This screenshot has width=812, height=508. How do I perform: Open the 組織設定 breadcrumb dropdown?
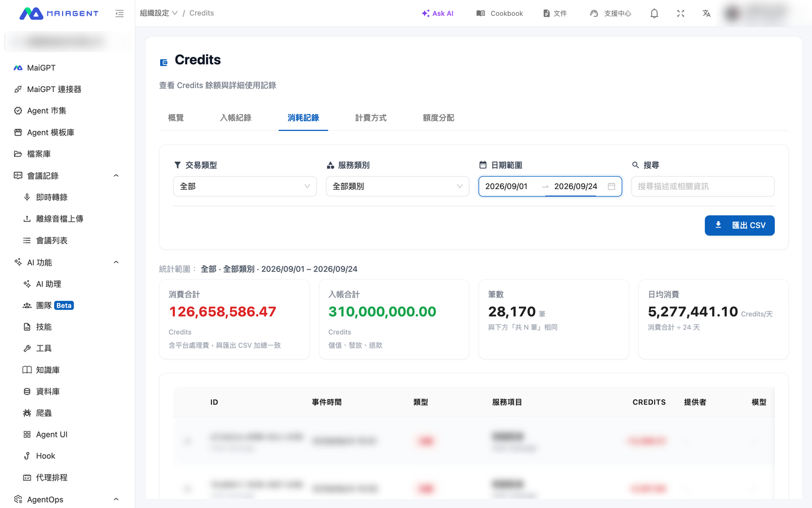pos(159,13)
